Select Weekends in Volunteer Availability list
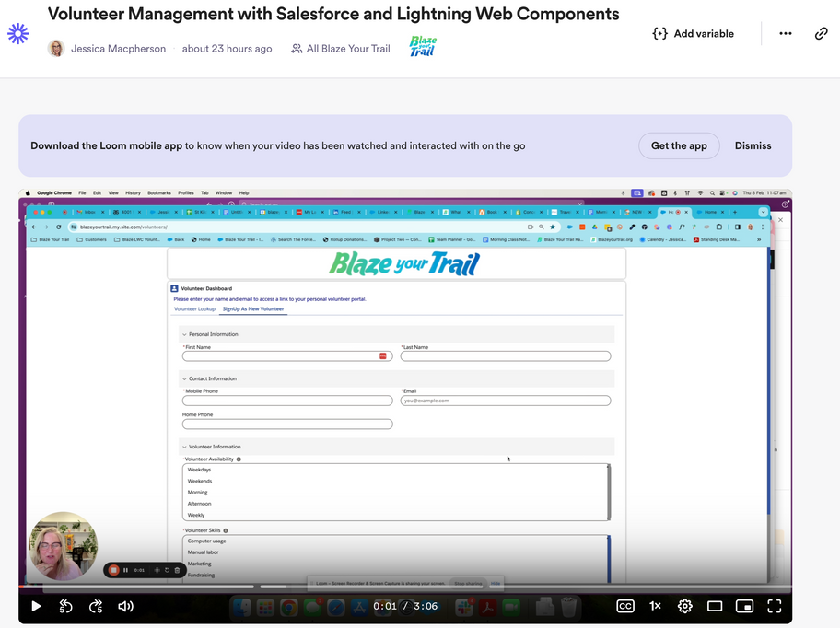The image size is (840, 628). [x=199, y=481]
